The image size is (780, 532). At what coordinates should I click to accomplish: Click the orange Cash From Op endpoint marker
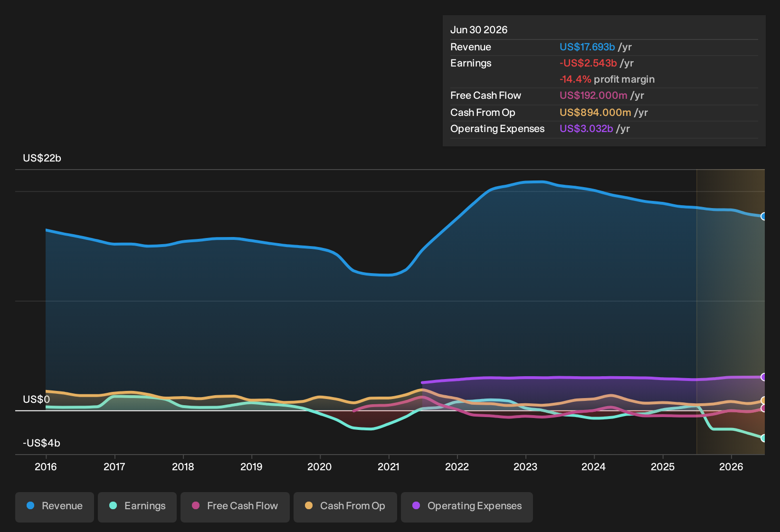coord(763,400)
